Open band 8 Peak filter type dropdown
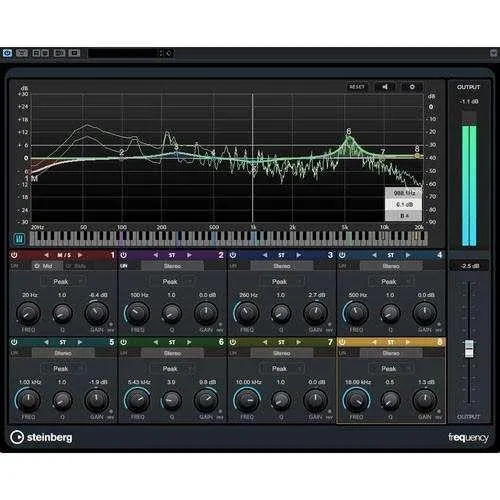This screenshot has height=500, width=500. point(391,369)
